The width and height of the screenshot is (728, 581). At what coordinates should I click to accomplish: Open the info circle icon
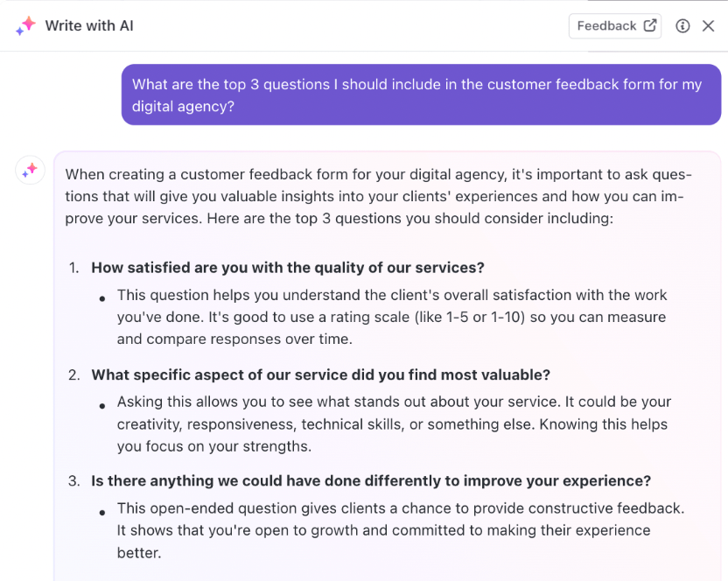click(x=682, y=26)
